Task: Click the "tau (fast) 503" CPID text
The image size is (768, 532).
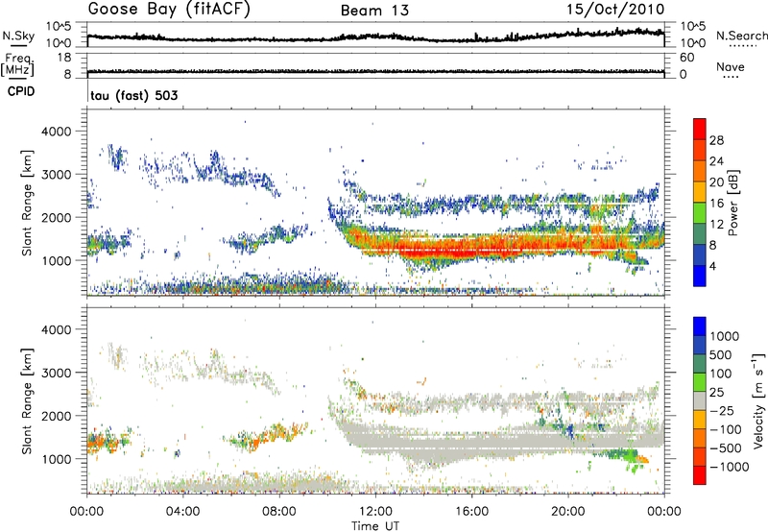Action: 134,95
